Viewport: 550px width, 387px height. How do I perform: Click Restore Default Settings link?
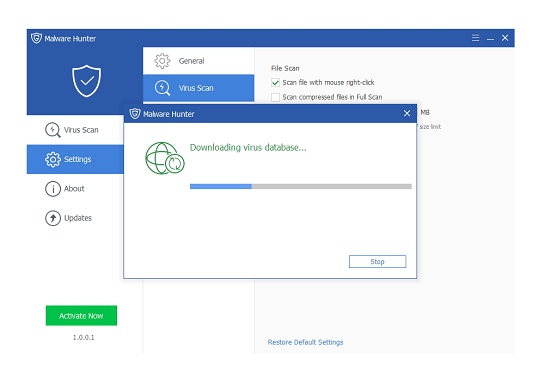305,342
